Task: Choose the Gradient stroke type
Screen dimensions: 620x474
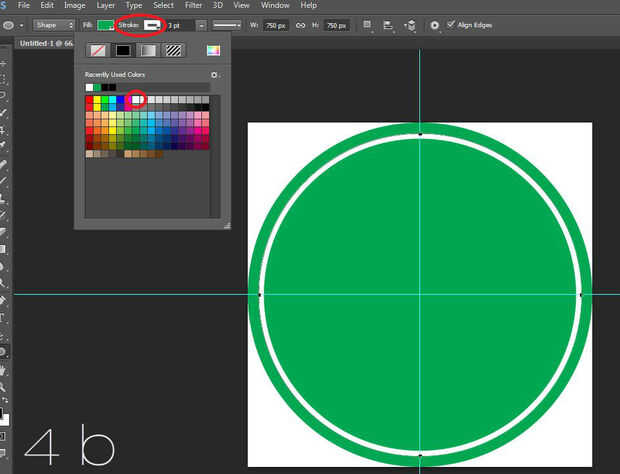Action: pos(148,50)
